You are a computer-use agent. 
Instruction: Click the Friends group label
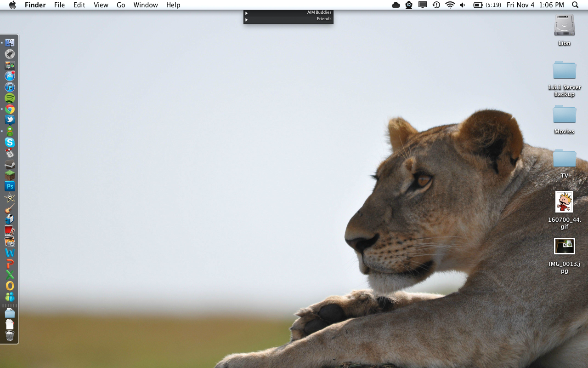[x=324, y=19]
